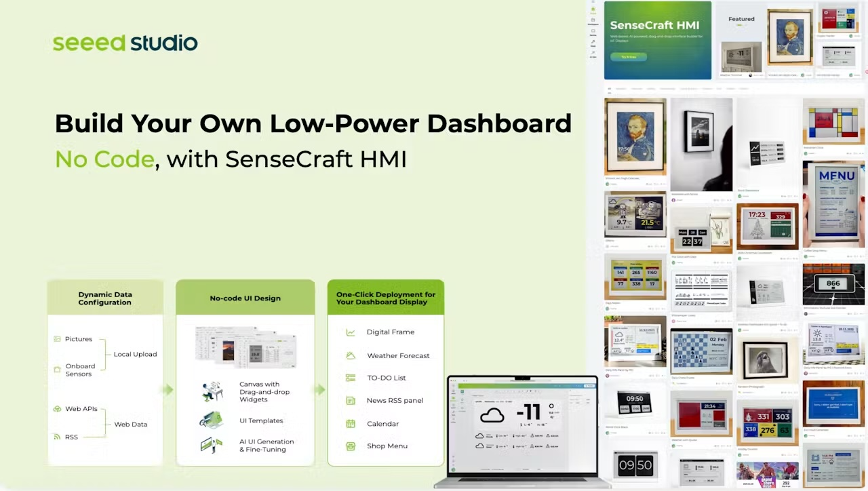Click the Seeed Studio logo
Viewport: 868px width, 491px height.
tap(125, 43)
